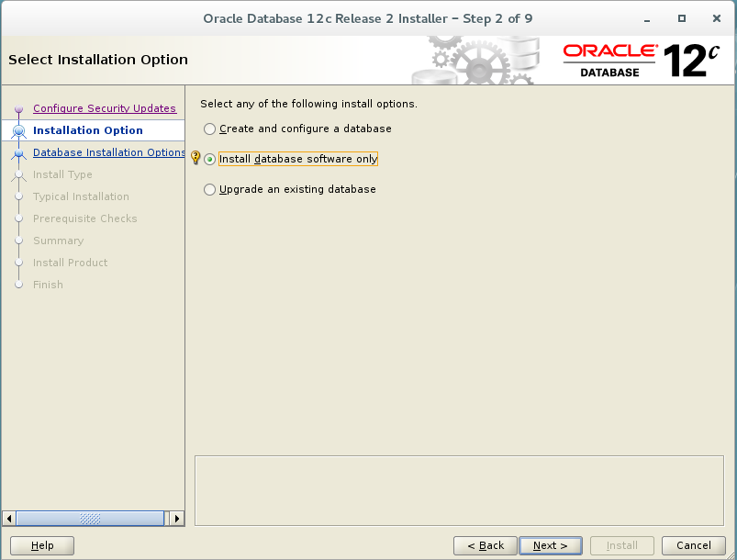Click the Help button

click(42, 545)
